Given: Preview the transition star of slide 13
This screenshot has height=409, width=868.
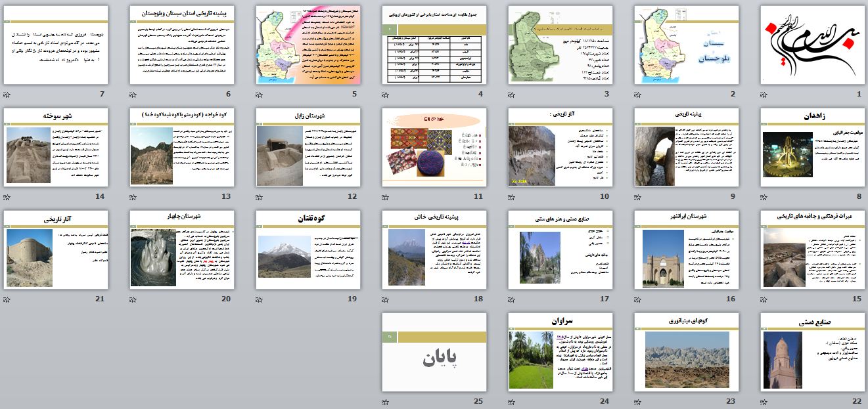Looking at the screenshot, I should 133,198.
